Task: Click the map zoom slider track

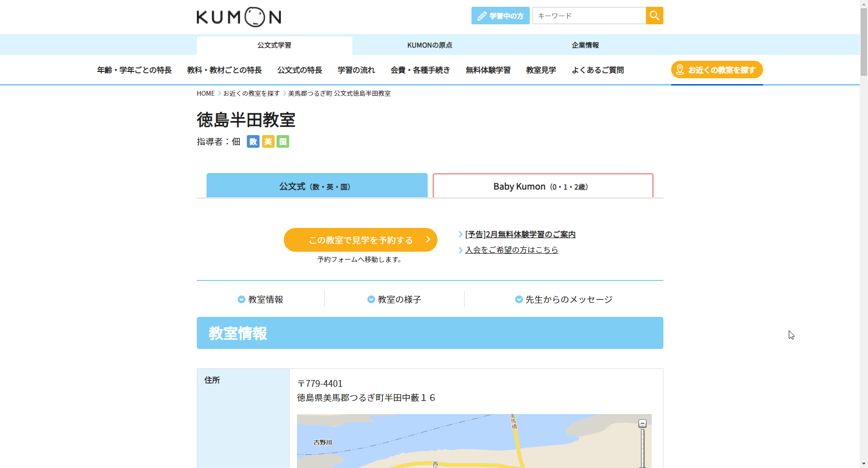Action: point(642,448)
